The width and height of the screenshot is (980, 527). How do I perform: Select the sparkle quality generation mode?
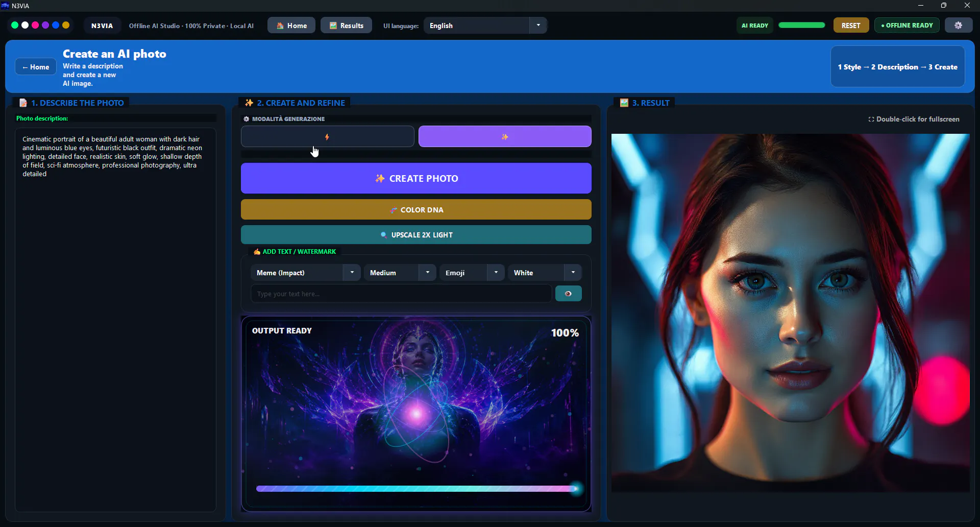[x=505, y=137]
